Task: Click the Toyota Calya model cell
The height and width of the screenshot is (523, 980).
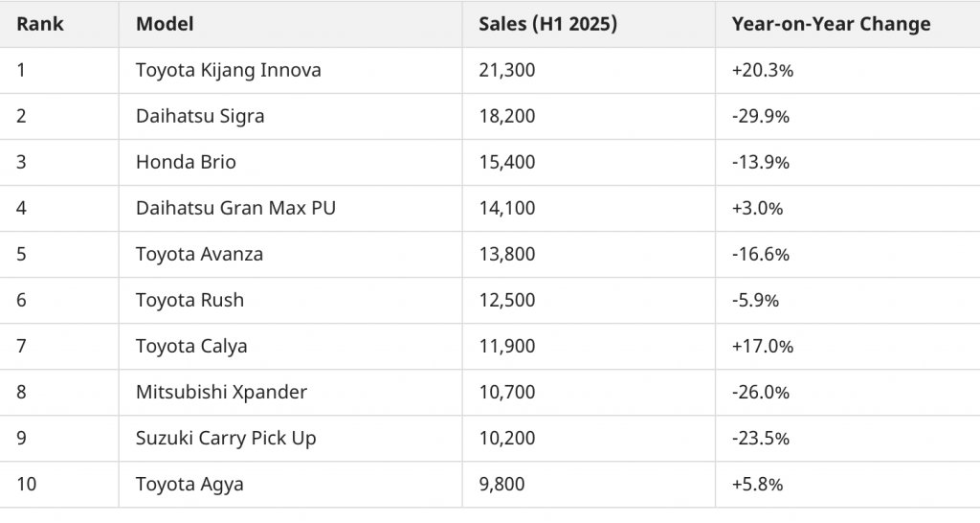Action: pyautogui.click(x=191, y=346)
